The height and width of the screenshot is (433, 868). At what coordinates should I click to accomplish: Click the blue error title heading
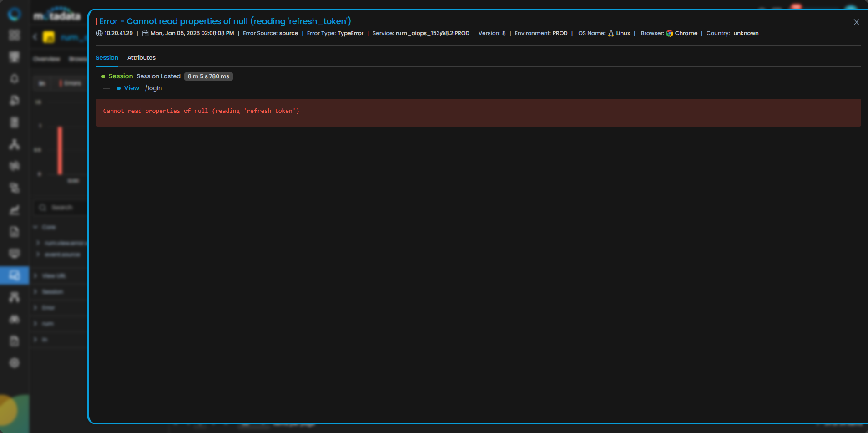click(x=225, y=21)
